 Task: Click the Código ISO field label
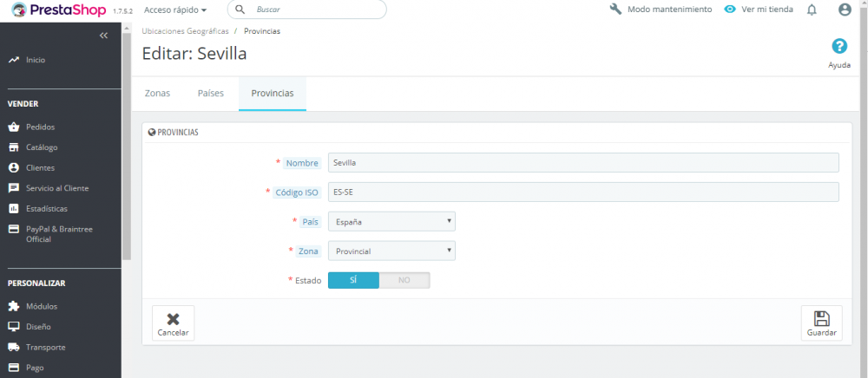click(x=297, y=192)
